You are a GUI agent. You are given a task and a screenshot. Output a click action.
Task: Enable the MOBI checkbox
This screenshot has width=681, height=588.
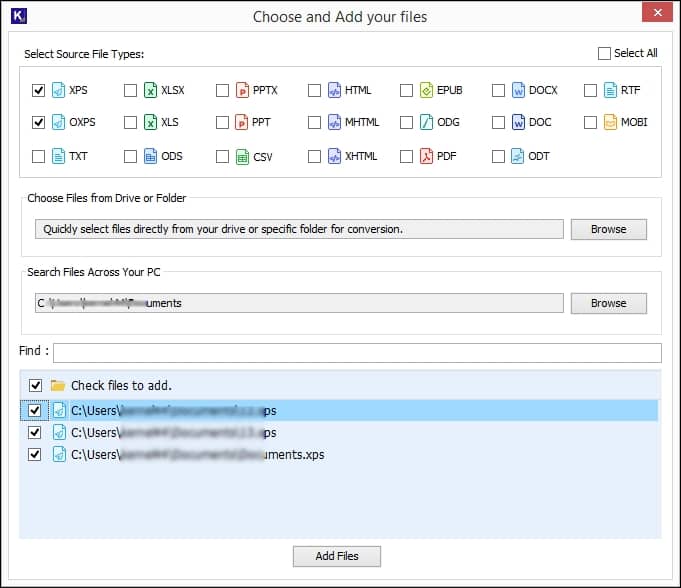(x=590, y=122)
